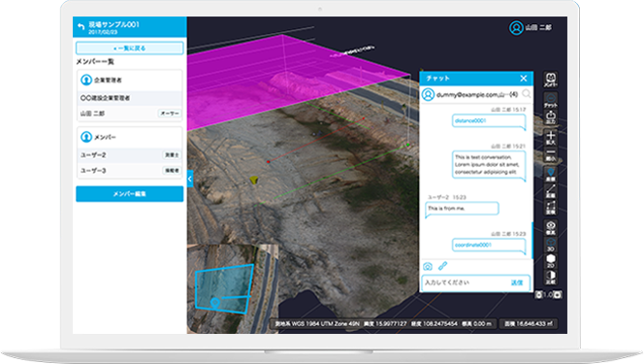Viewport: 644px width, 364px height.
Task: Switch to 2D view mode
Action: point(550,261)
